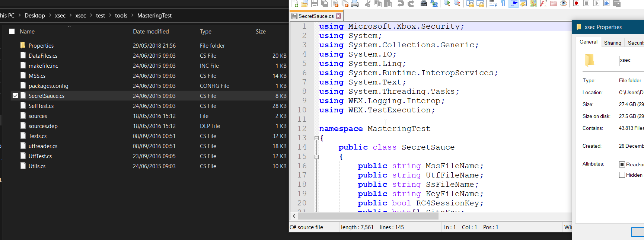Toggle synchronized vertical scrolling
The image size is (644, 240).
point(470,4)
